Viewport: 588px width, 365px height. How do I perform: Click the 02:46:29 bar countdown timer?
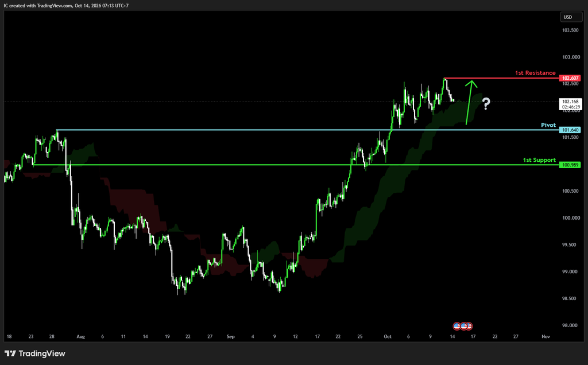(x=570, y=107)
